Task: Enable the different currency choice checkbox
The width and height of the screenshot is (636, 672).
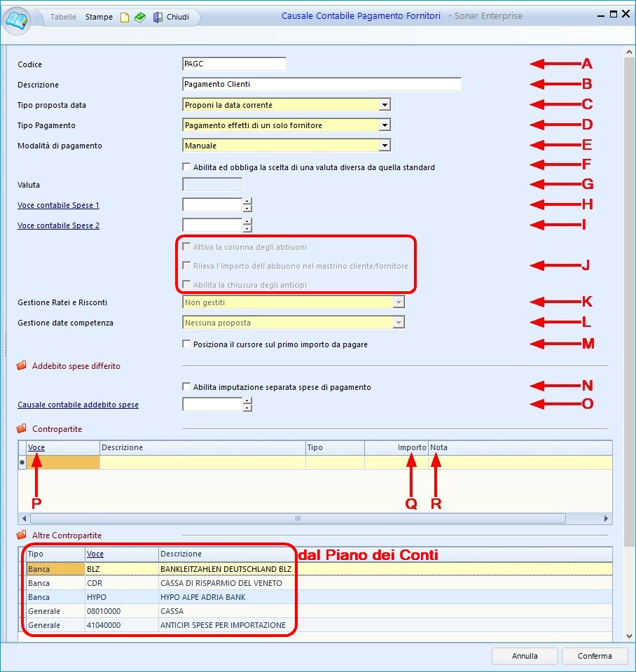Action: (186, 167)
